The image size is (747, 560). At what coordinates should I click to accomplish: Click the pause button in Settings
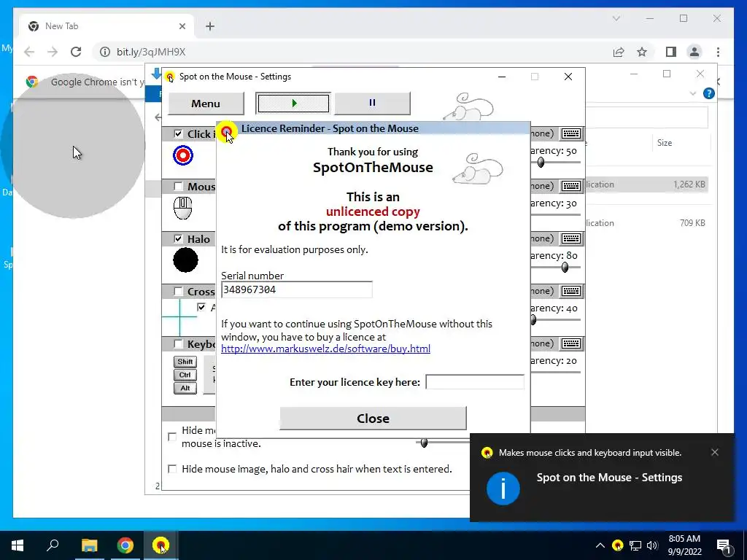[x=372, y=104]
